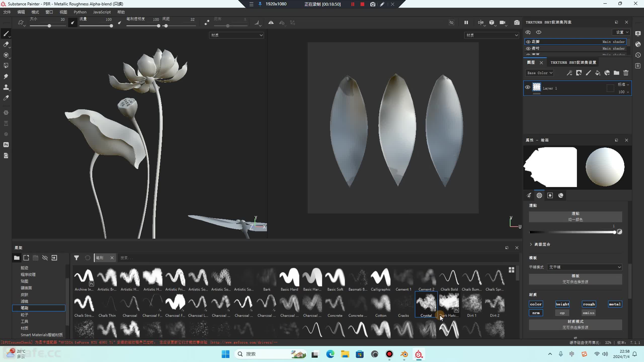Toggle the color channel
The image size is (644, 362).
click(x=536, y=304)
